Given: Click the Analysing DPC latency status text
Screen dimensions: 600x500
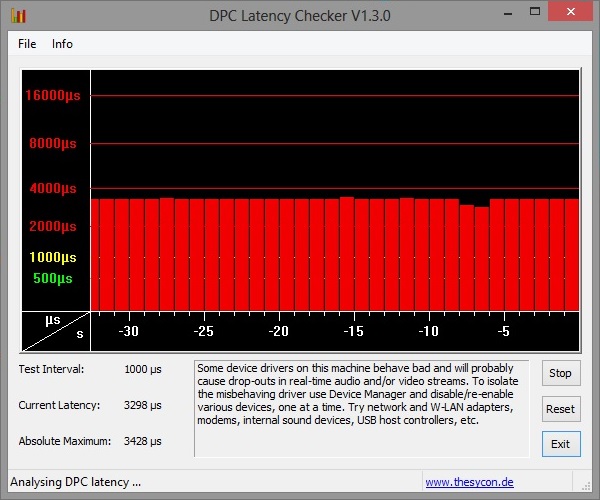Looking at the screenshot, I should tap(75, 482).
